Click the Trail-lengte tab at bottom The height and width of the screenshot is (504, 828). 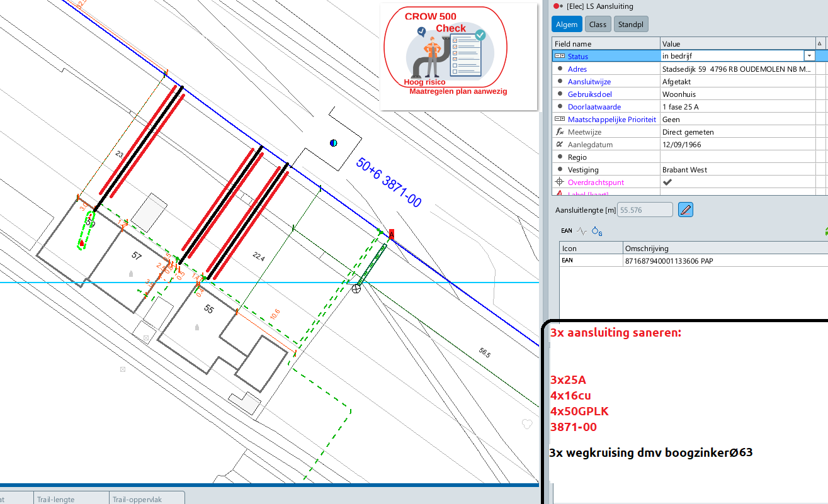pyautogui.click(x=56, y=499)
